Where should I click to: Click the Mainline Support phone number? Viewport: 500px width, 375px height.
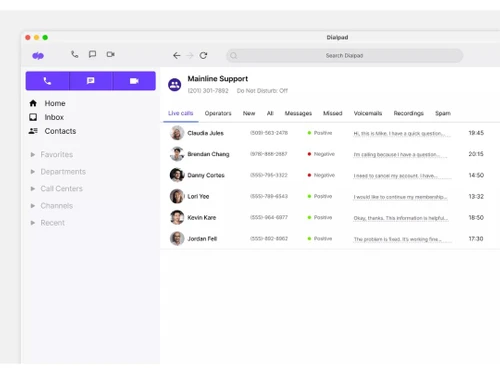[208, 91]
